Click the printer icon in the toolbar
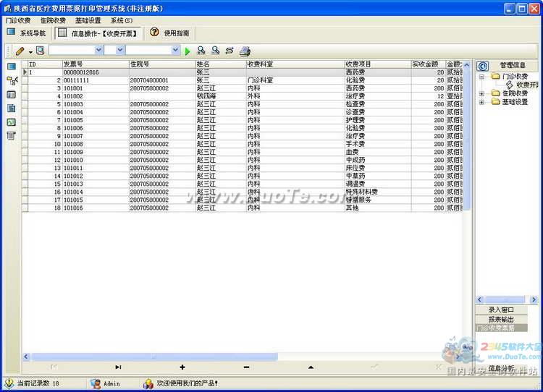The image size is (543, 392). tap(245, 51)
